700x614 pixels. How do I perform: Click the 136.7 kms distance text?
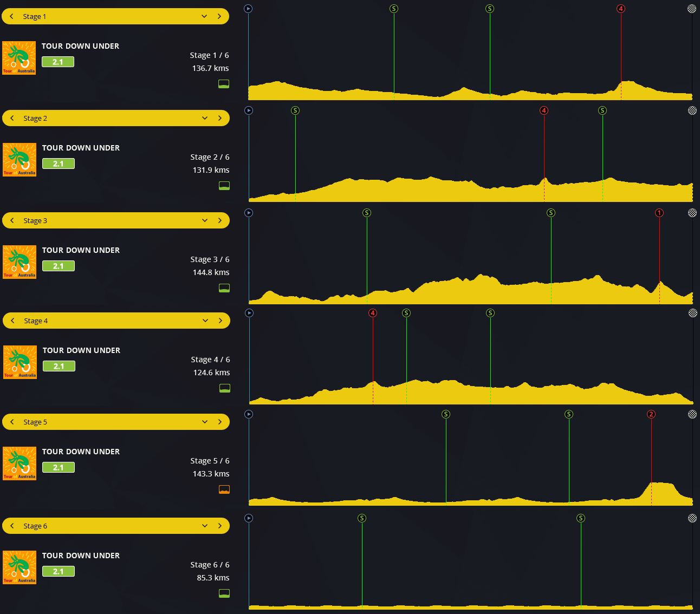tap(210, 68)
